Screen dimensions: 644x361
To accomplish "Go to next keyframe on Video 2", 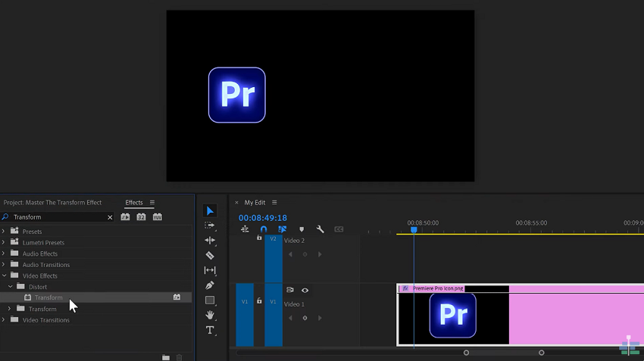I will point(320,254).
